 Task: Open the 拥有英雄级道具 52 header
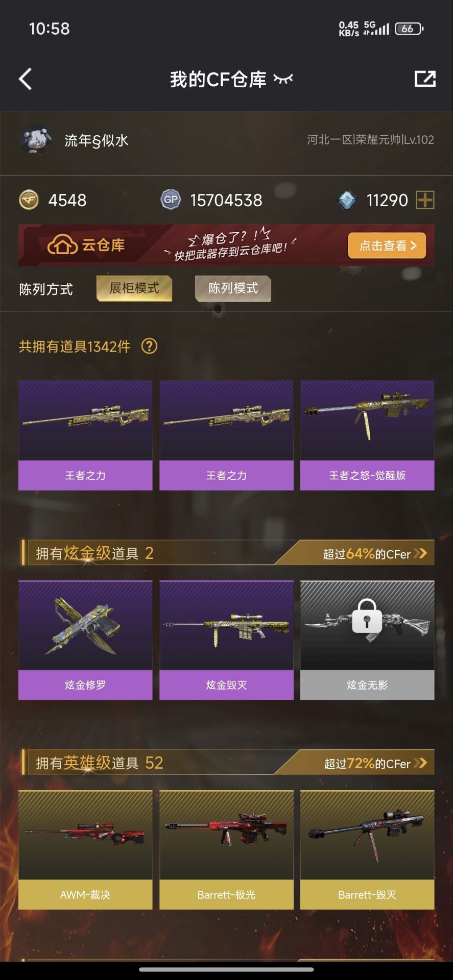pos(100,763)
